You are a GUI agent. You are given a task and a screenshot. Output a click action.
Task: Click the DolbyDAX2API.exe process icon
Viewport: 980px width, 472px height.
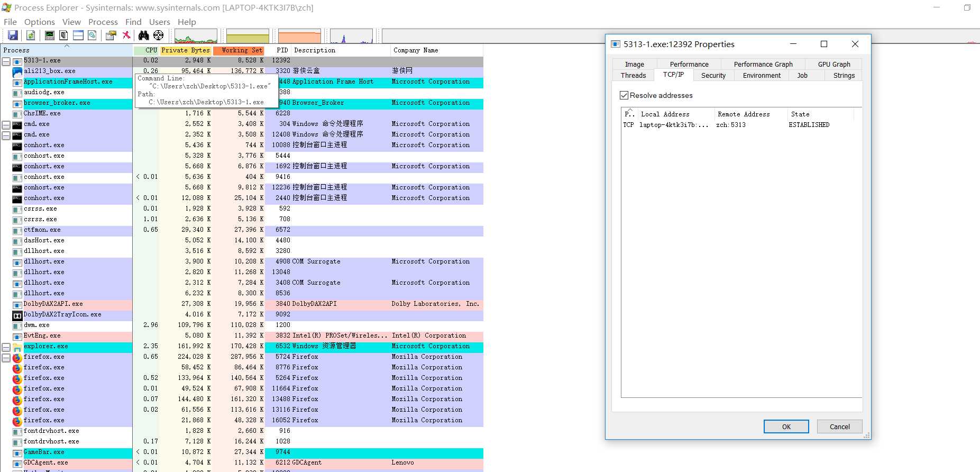click(17, 305)
